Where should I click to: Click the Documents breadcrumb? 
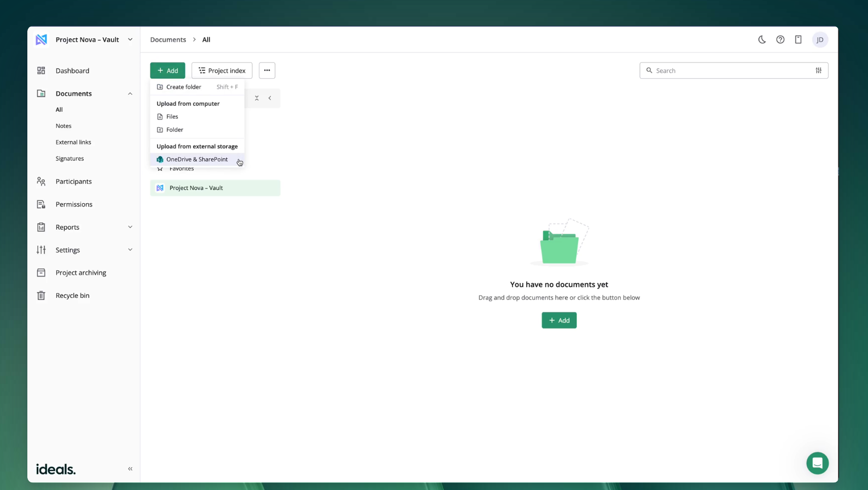click(x=168, y=39)
